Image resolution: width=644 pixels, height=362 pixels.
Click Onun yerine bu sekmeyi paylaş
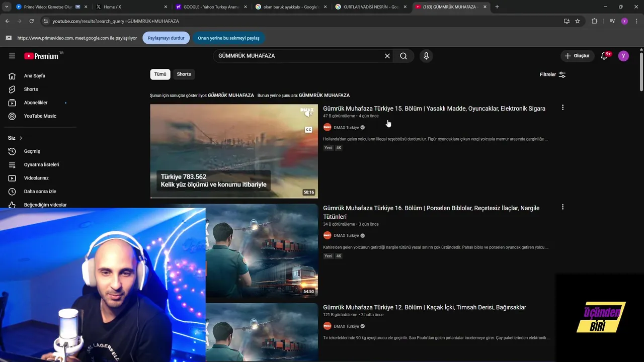[229, 38]
